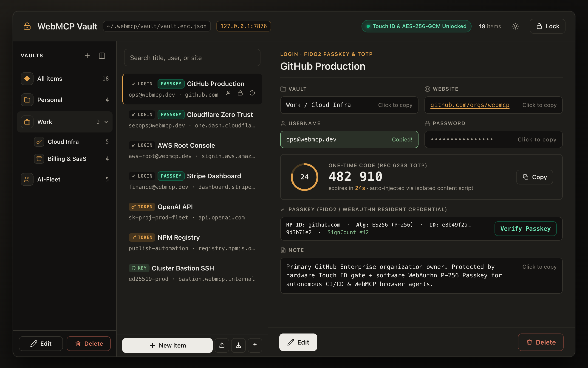Select NPM Registry token item
The width and height of the screenshot is (588, 368).
(x=192, y=242)
